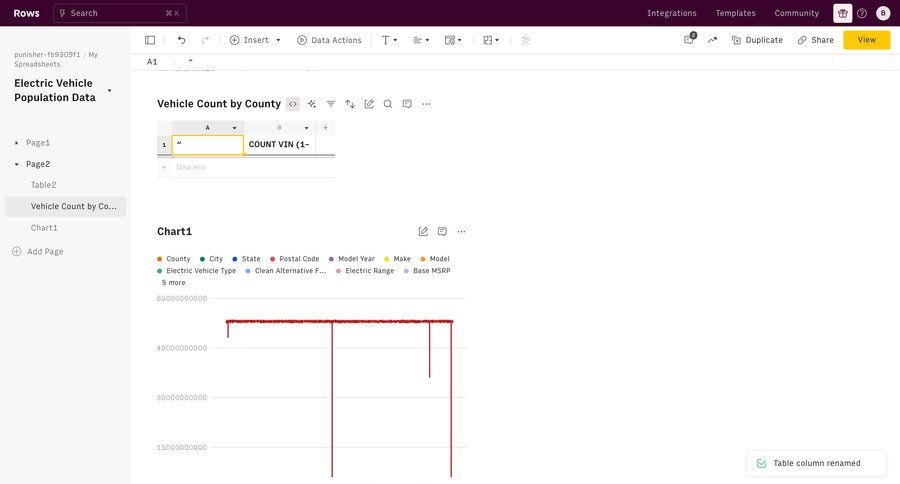Click the Search input field
The width and height of the screenshot is (900, 484).
119,13
